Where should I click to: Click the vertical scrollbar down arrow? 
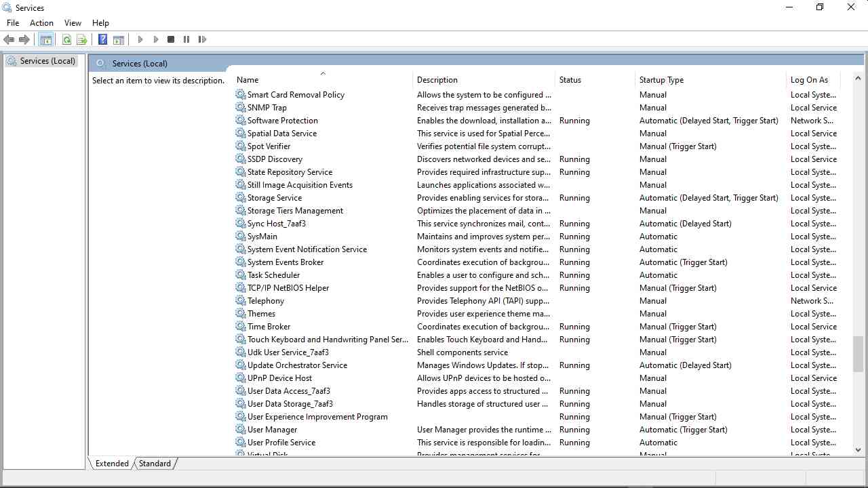(858, 449)
